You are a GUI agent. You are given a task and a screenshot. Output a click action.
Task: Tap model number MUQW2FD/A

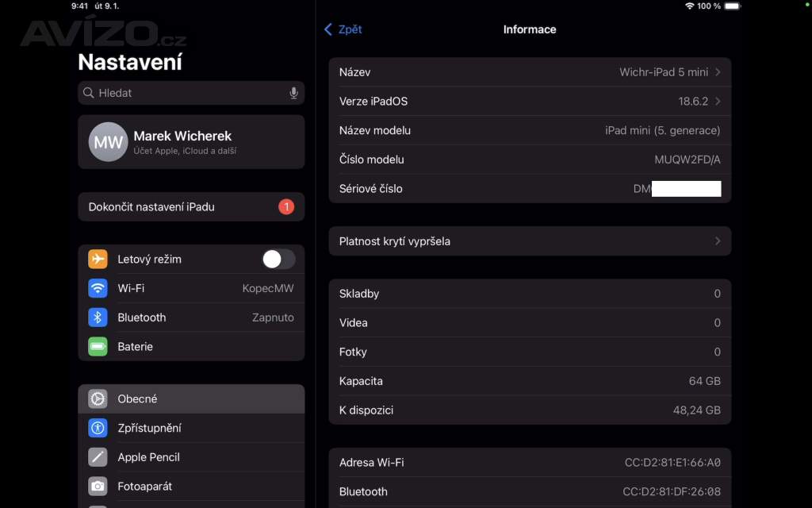coord(688,160)
